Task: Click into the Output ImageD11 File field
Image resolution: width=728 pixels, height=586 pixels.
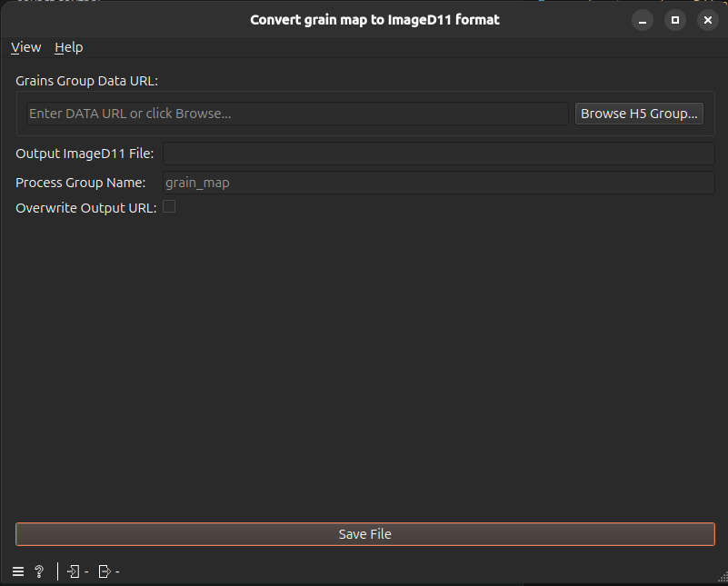Action: pos(438,154)
